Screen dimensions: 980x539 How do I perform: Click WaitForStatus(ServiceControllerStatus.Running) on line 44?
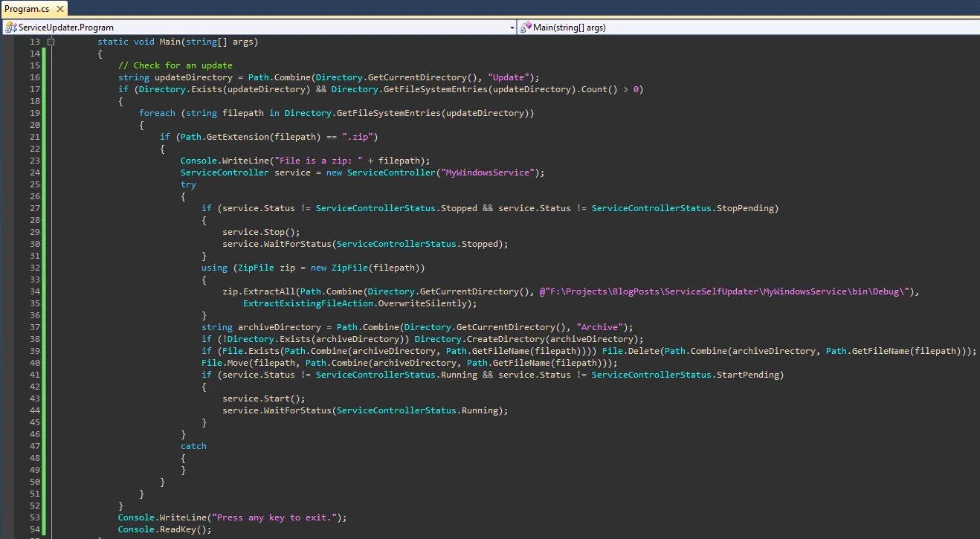pos(384,410)
